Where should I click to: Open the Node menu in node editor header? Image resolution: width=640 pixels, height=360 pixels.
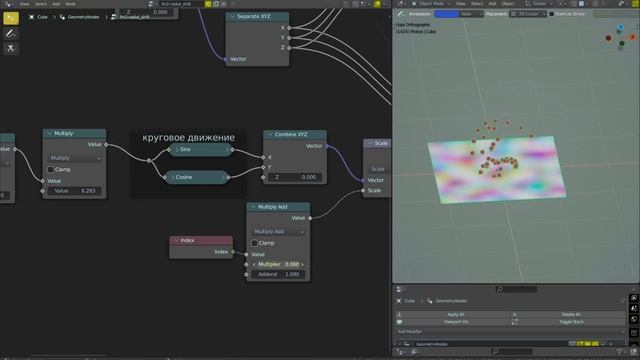coord(70,4)
